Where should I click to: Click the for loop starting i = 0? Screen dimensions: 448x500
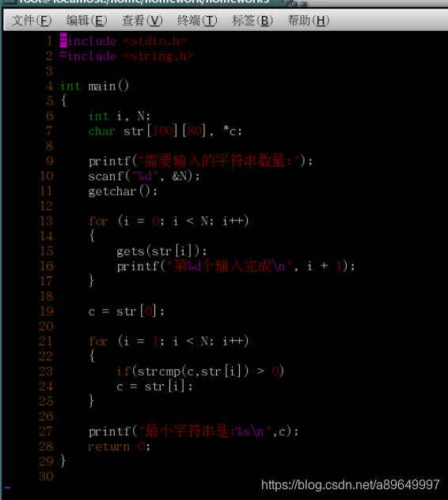(x=169, y=221)
